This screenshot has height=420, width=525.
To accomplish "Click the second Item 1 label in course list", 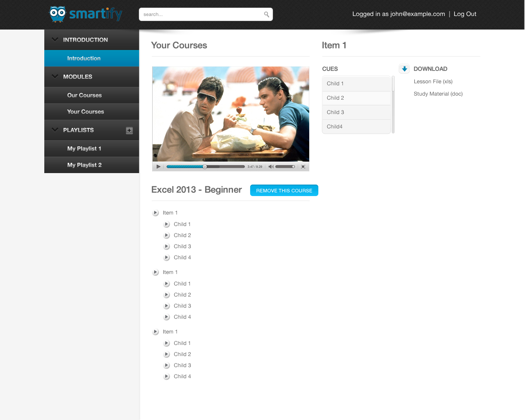I will (x=170, y=272).
